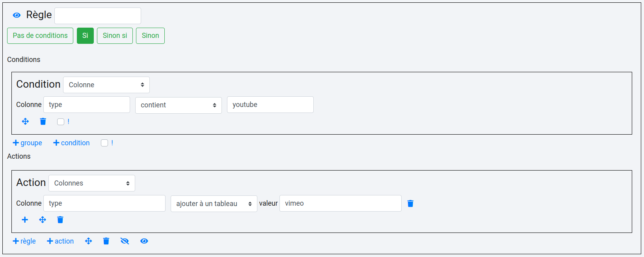The image size is (644, 257).
Task: Click the '+ groupe' link
Action: pyautogui.click(x=28, y=143)
